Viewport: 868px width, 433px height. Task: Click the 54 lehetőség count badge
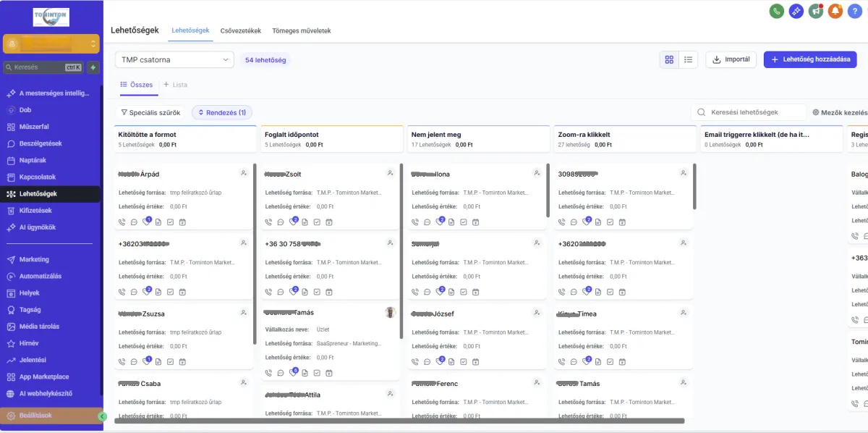pos(265,59)
